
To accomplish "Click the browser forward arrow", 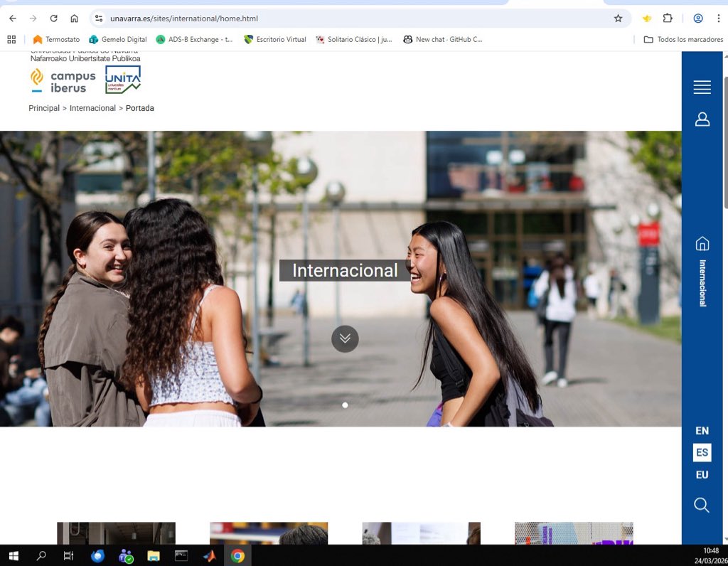I will tap(33, 18).
